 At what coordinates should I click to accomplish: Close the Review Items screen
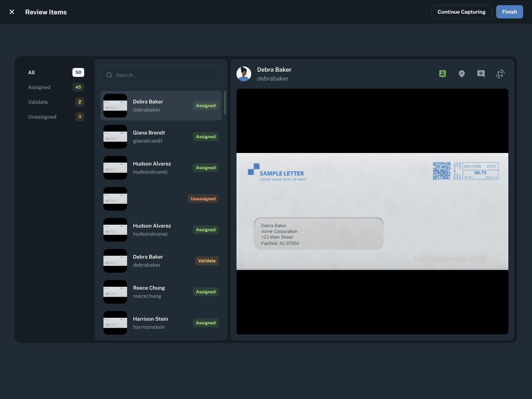pyautogui.click(x=12, y=12)
